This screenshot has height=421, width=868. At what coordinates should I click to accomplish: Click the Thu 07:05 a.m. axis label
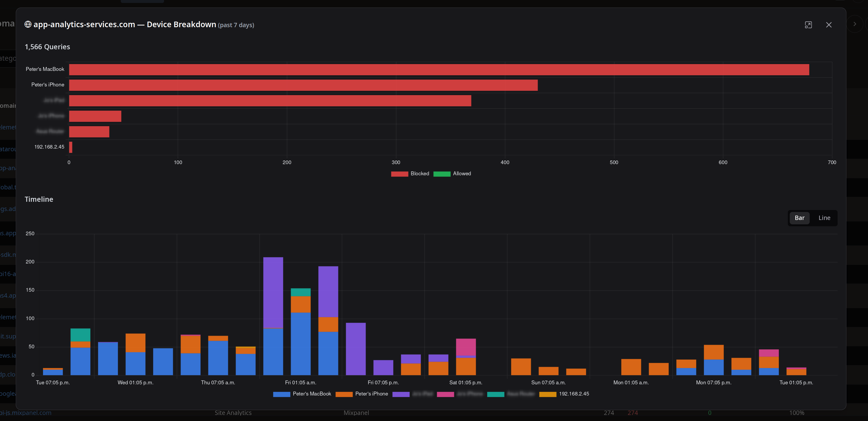click(218, 383)
